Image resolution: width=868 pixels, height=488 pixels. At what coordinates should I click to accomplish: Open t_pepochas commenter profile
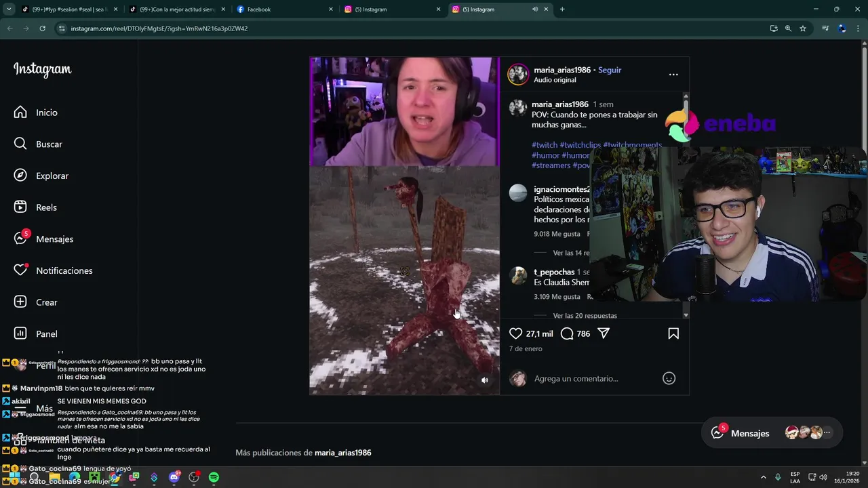click(x=554, y=272)
